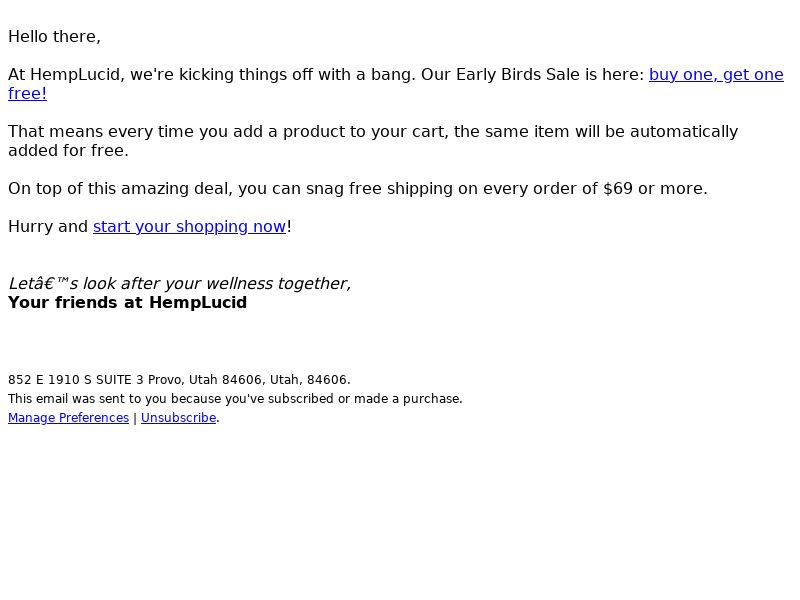The width and height of the screenshot is (800, 600).
Task: Click the 'added for free.' line
Action: point(68,151)
